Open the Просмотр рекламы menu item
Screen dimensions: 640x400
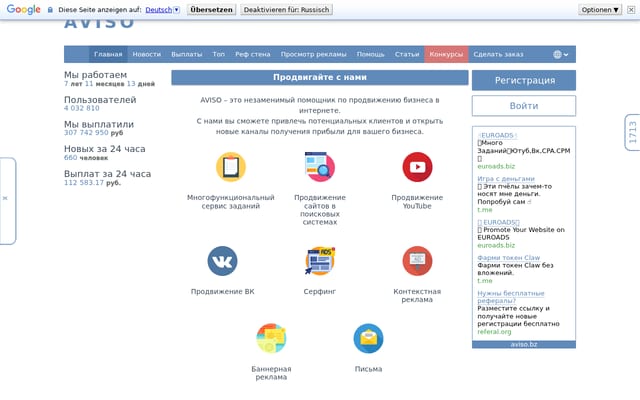pos(313,54)
